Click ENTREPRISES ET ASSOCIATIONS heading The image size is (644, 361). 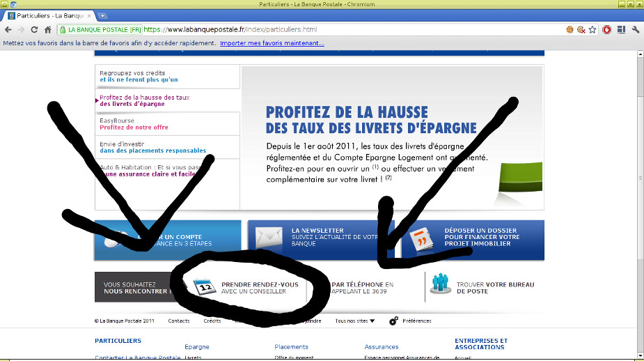(481, 344)
